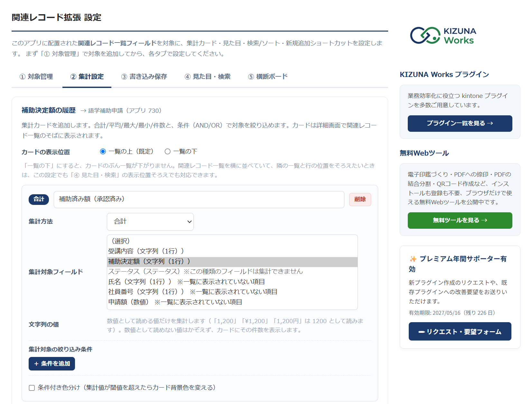Click the KIZUNA Works プラグイン heading

tap(444, 74)
